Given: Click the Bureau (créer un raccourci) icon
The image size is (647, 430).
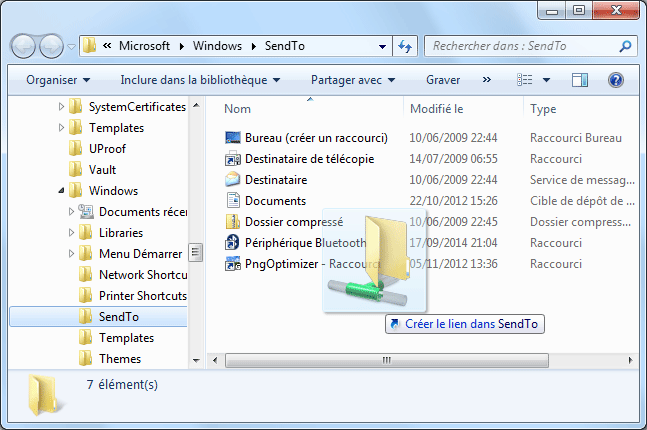Looking at the screenshot, I should coord(233,137).
